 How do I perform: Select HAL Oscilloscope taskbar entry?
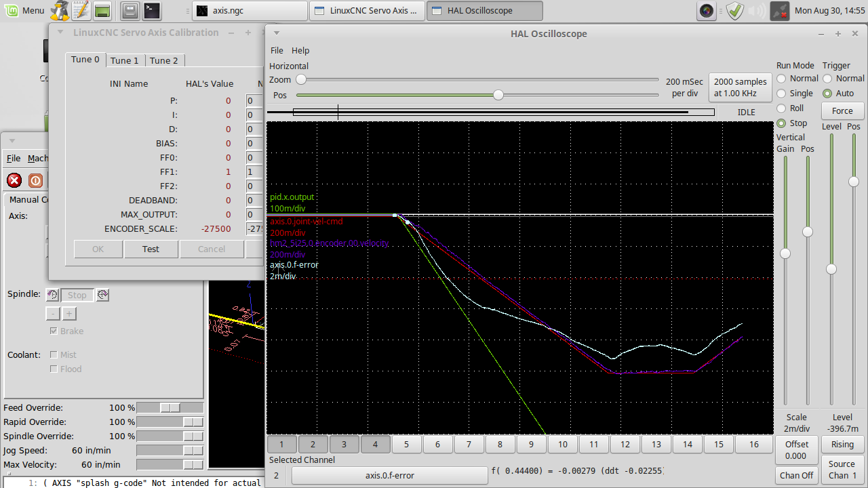click(x=486, y=10)
